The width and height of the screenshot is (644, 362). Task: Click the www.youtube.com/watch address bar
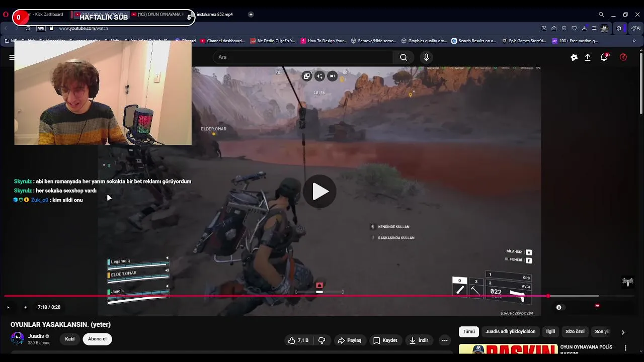[x=84, y=29]
